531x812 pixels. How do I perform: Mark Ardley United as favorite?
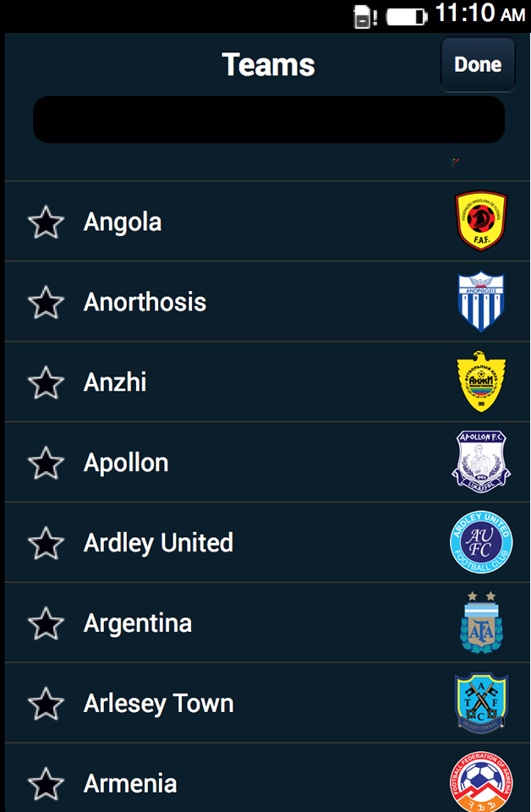(46, 543)
